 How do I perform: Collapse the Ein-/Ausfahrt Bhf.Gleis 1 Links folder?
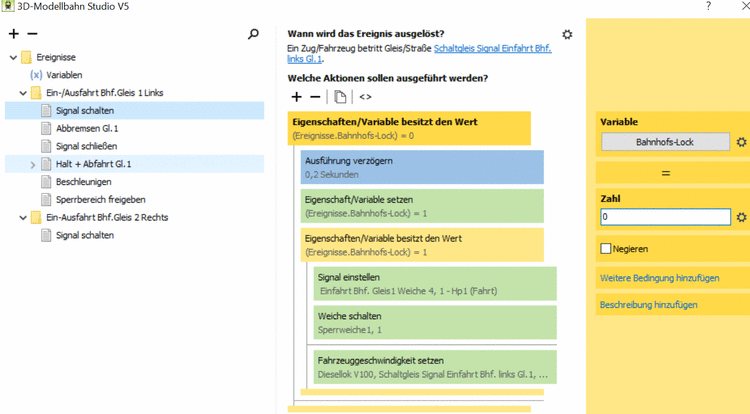click(22, 93)
